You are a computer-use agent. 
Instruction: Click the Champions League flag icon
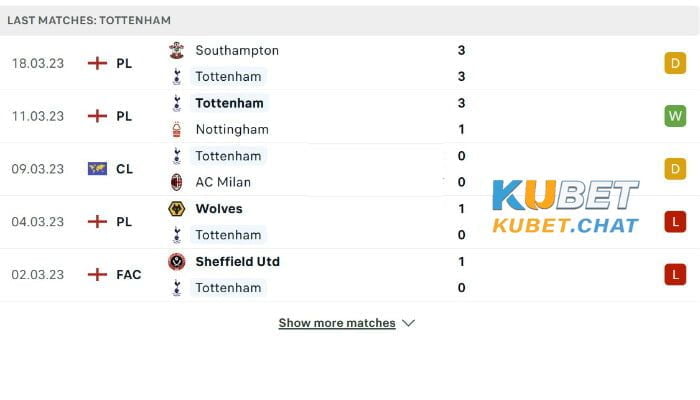coord(97,169)
